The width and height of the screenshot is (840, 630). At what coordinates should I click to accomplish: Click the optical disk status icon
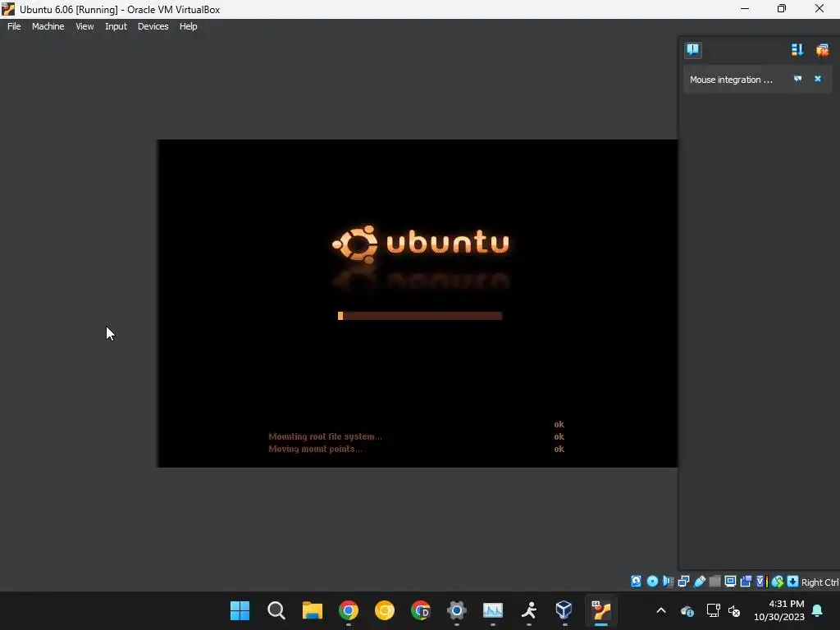[x=652, y=582]
